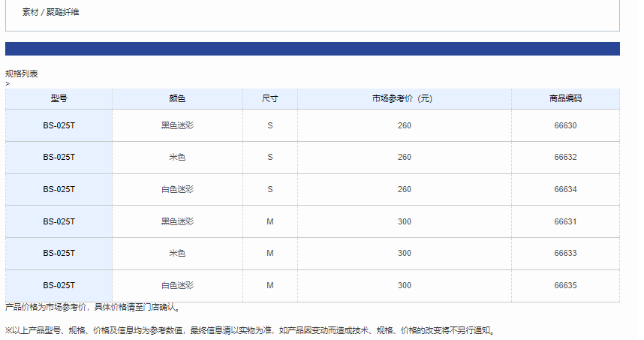
Task: Click 黑色迷彩 color in the 66630 row
Action: point(177,125)
